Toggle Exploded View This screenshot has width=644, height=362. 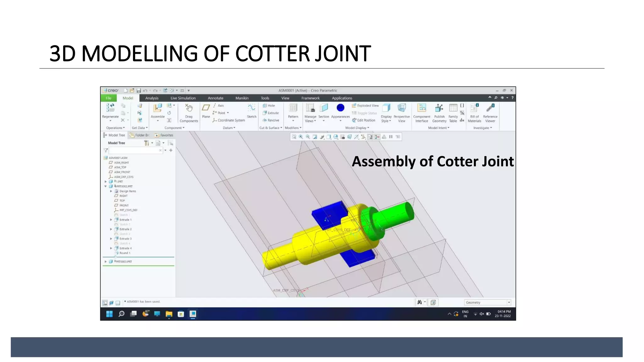tap(365, 106)
